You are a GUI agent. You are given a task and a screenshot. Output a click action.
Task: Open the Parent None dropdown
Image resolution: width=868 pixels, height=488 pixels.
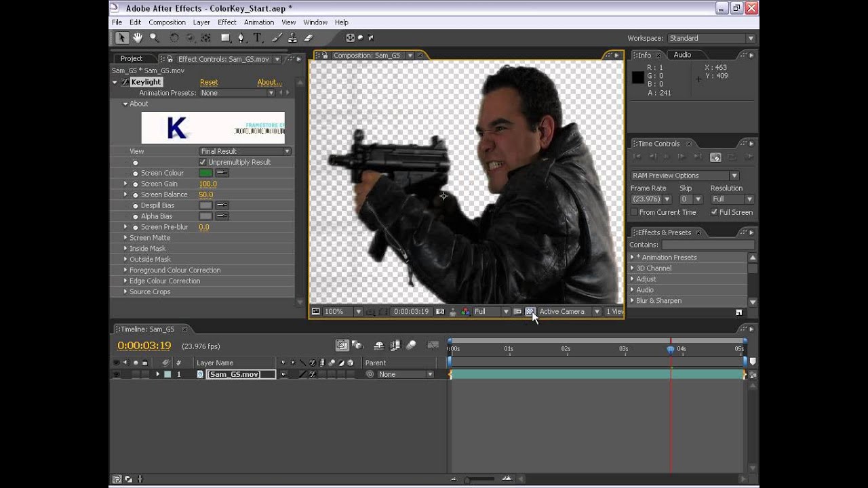(405, 374)
